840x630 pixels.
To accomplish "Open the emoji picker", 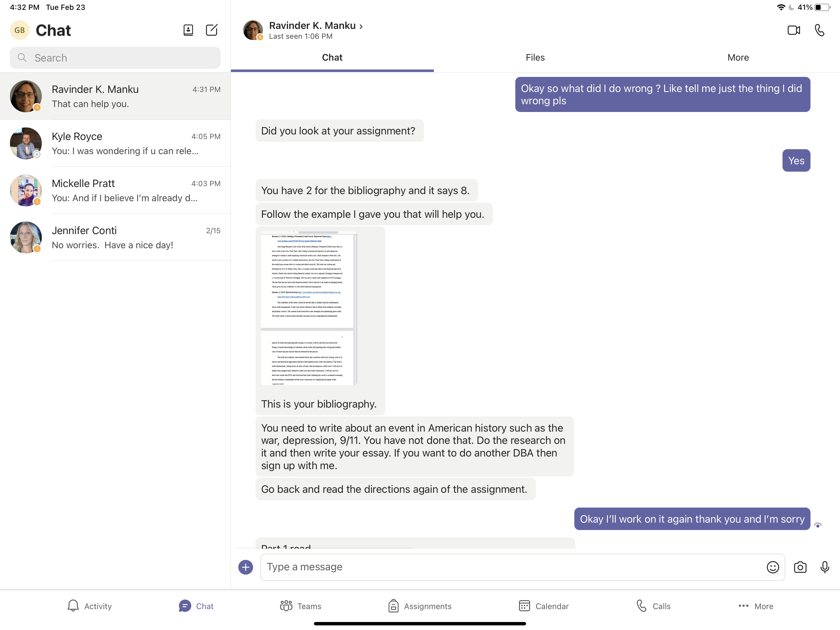I will coord(772,567).
